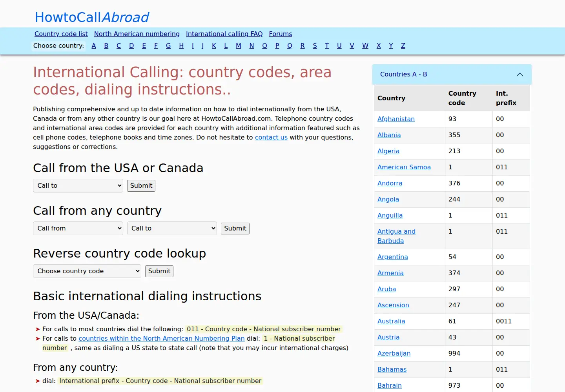Screen dimensions: 565x392
Task: Open the Antigua and Barbuda link
Action: pyautogui.click(x=396, y=236)
